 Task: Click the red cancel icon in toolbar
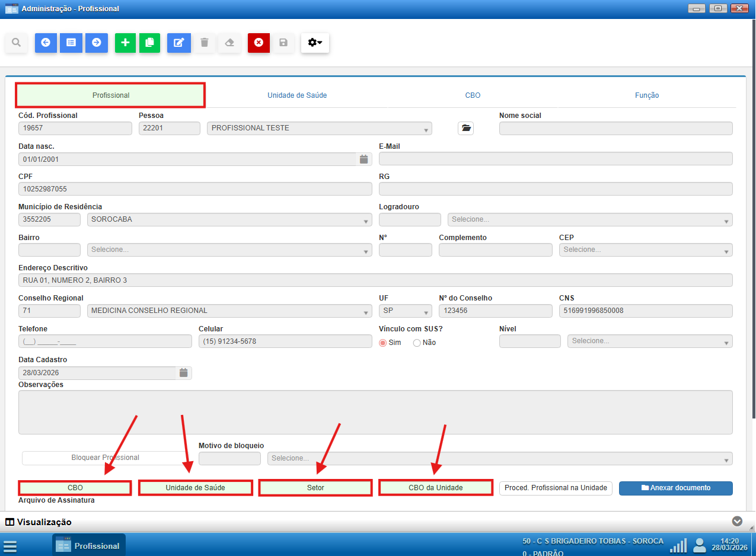259,43
